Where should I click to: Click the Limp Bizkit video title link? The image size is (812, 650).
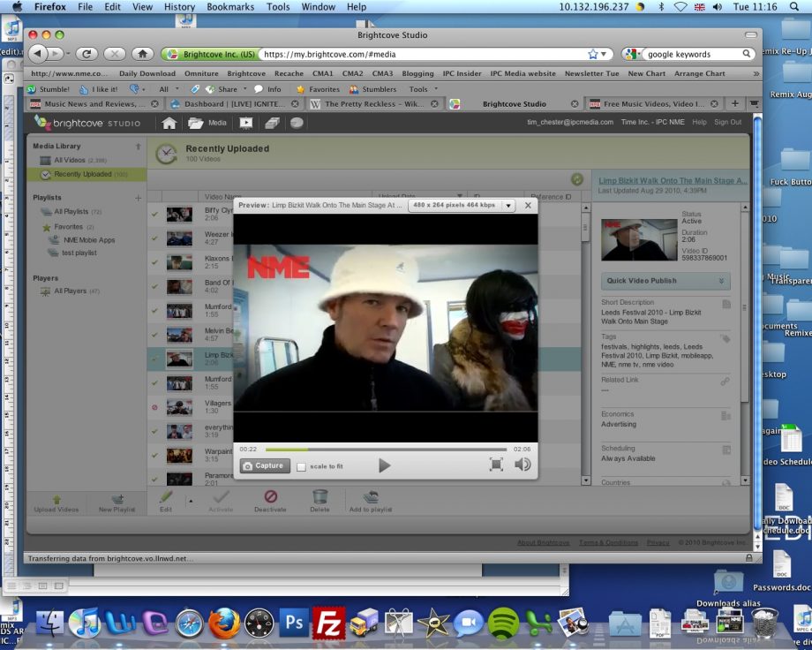[x=673, y=180]
